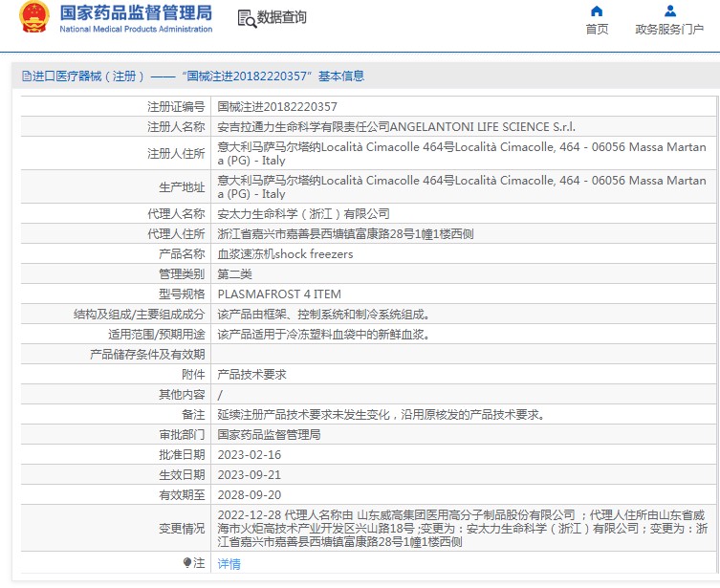720x588 pixels.
Task: Click the 变更情况 row label
Action: coord(182,528)
